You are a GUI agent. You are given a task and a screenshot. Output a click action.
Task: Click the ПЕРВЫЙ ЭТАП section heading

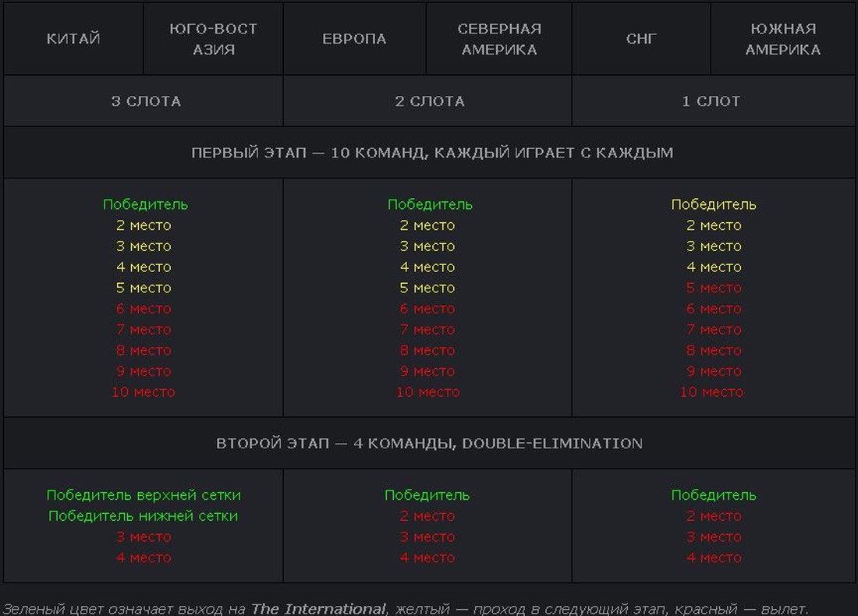(x=432, y=153)
